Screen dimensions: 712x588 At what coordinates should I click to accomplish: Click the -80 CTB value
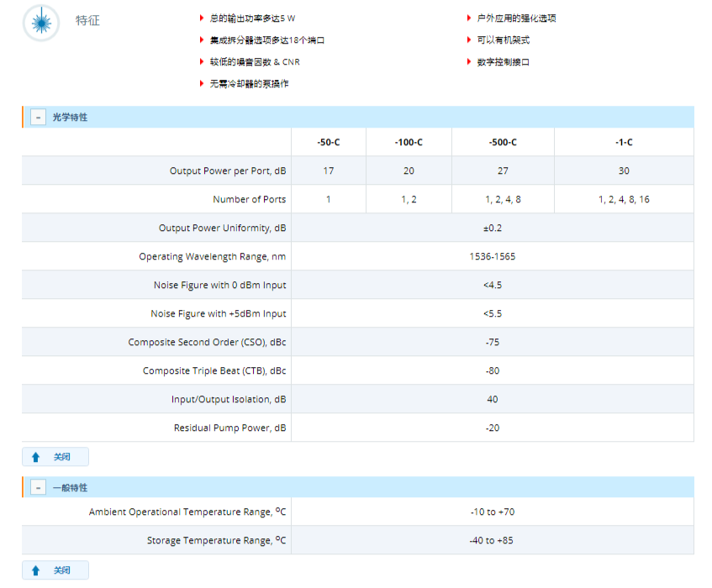(493, 370)
